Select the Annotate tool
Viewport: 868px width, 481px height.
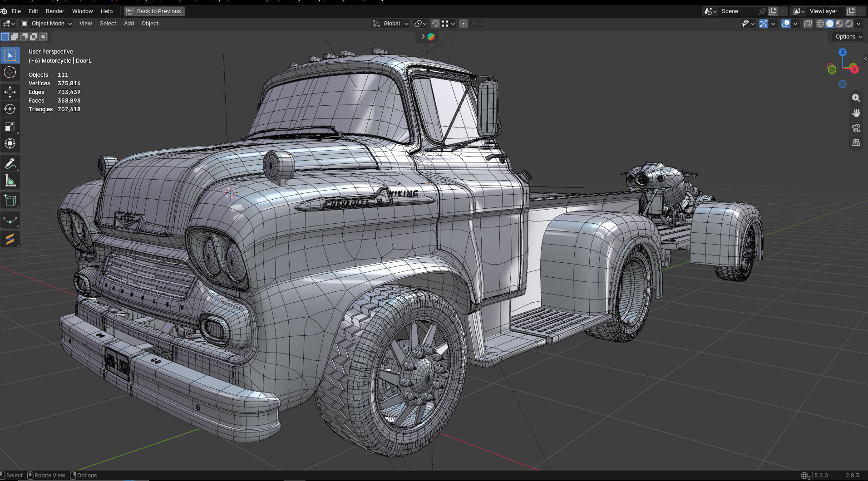point(10,164)
